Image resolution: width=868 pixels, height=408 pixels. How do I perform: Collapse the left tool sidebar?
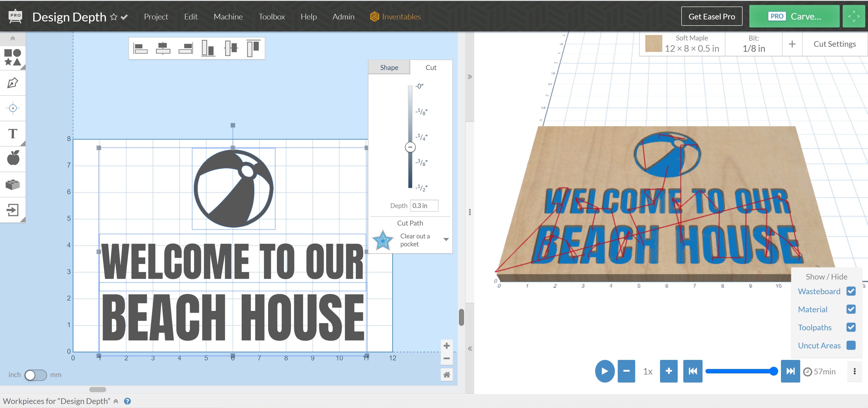(12, 38)
